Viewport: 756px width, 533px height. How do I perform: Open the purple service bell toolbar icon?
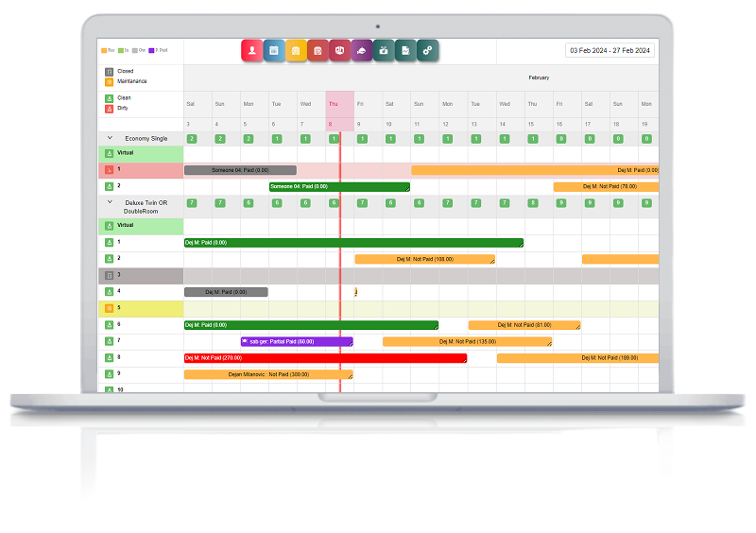click(x=362, y=51)
